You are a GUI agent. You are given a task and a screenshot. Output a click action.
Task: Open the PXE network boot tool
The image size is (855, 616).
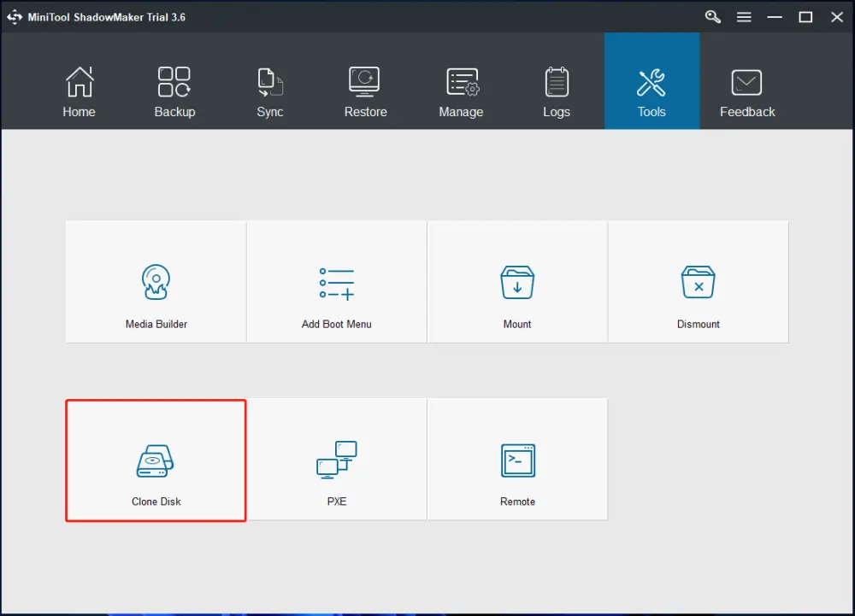click(x=336, y=459)
